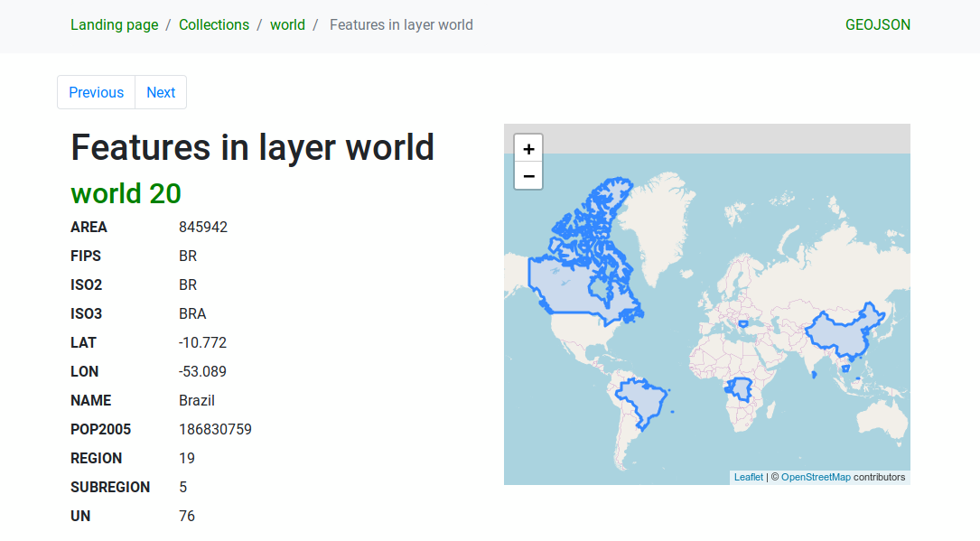This screenshot has height=541, width=980.
Task: Zoom in on the map
Action: (528, 149)
